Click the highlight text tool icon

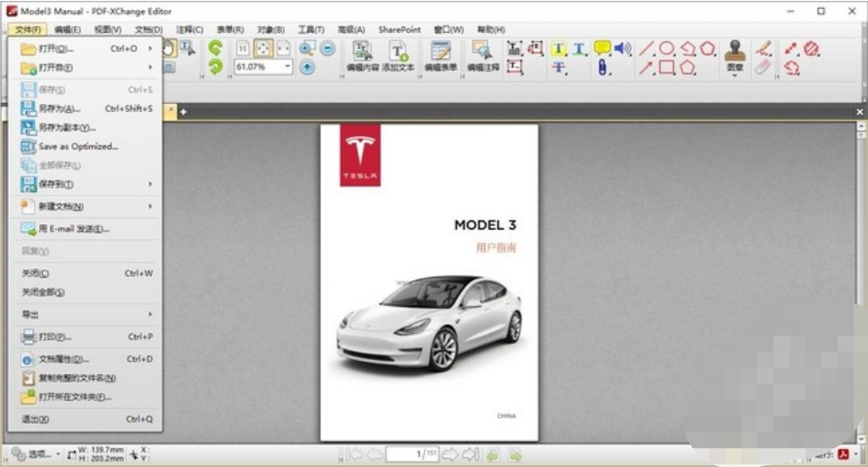[x=559, y=49]
